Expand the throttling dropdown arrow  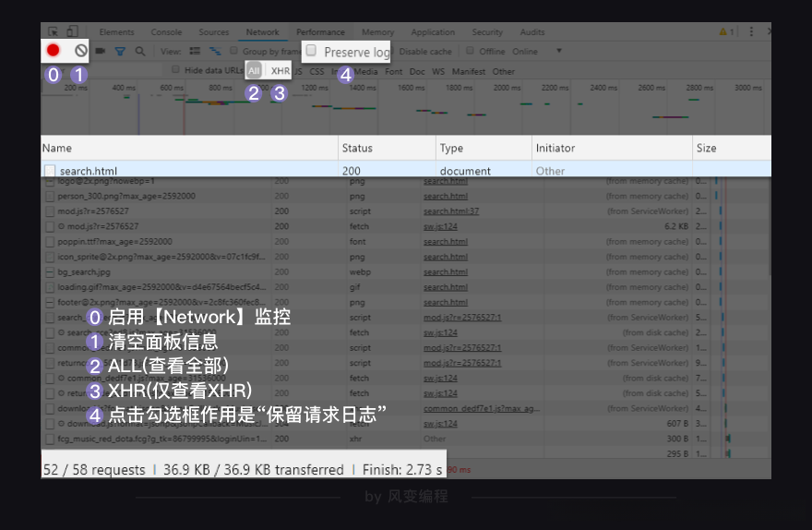pos(559,51)
